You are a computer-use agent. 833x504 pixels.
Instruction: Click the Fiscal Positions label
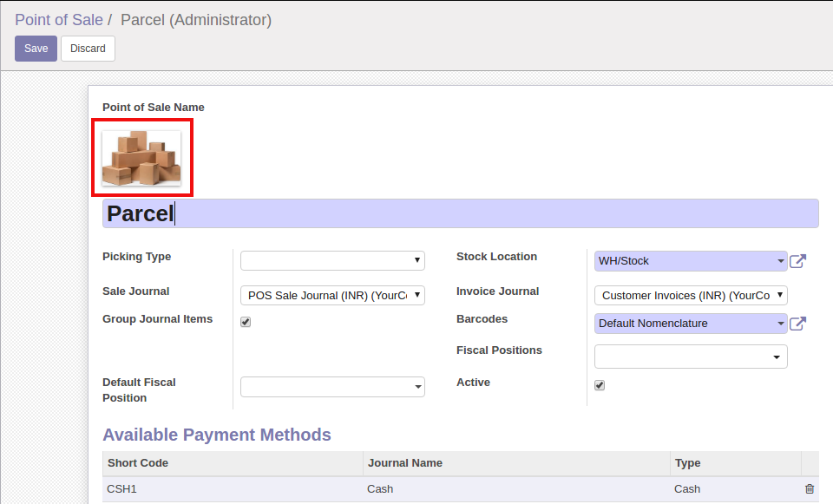(x=499, y=350)
